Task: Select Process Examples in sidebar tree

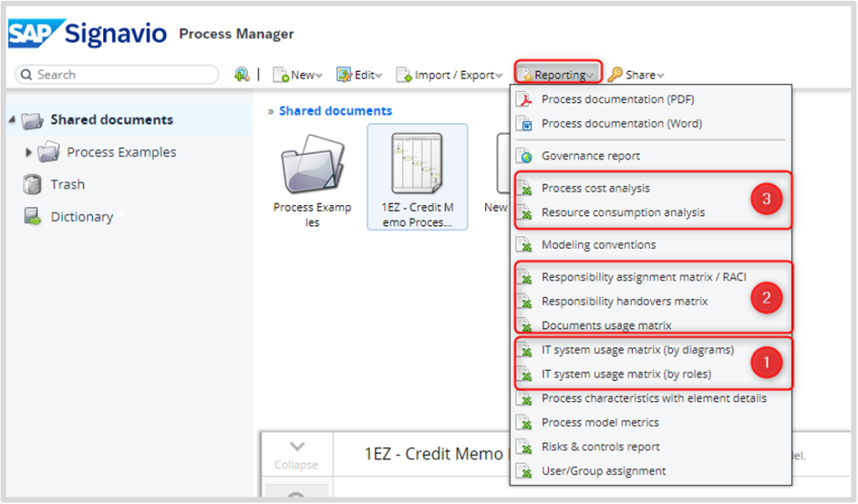Action: (121, 152)
